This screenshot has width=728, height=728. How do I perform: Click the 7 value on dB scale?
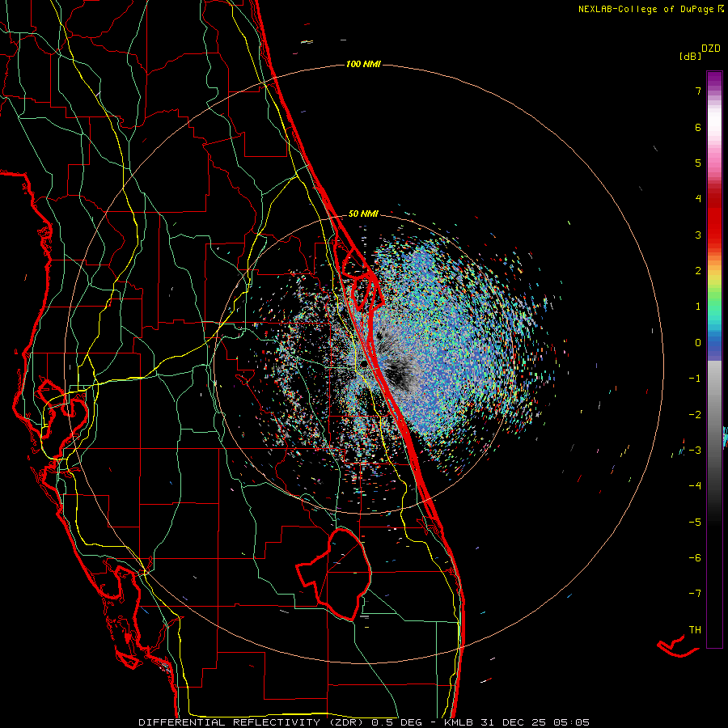click(x=698, y=91)
